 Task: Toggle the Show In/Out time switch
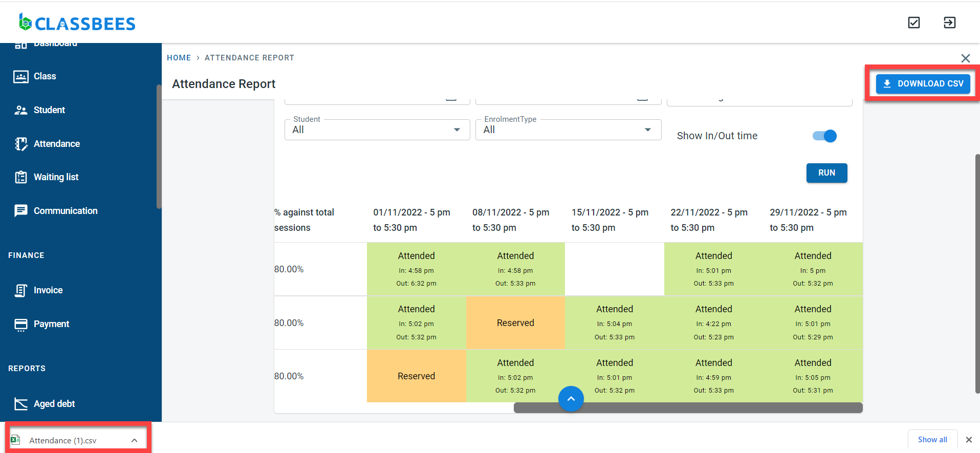pyautogui.click(x=824, y=136)
